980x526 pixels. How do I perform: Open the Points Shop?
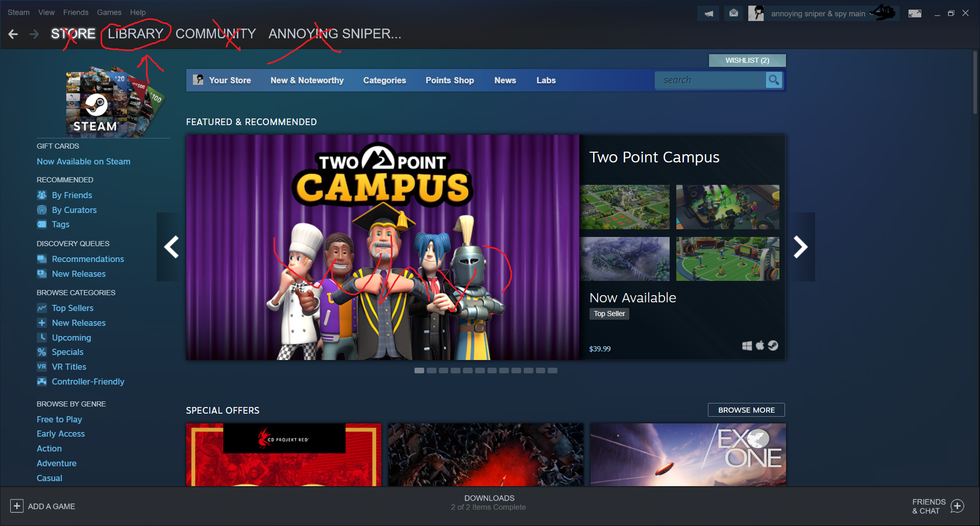[450, 80]
